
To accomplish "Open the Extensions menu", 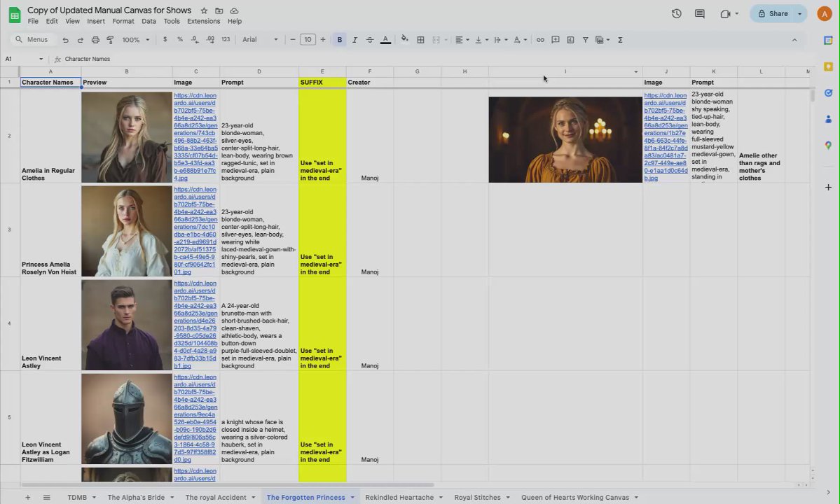I will click(203, 21).
